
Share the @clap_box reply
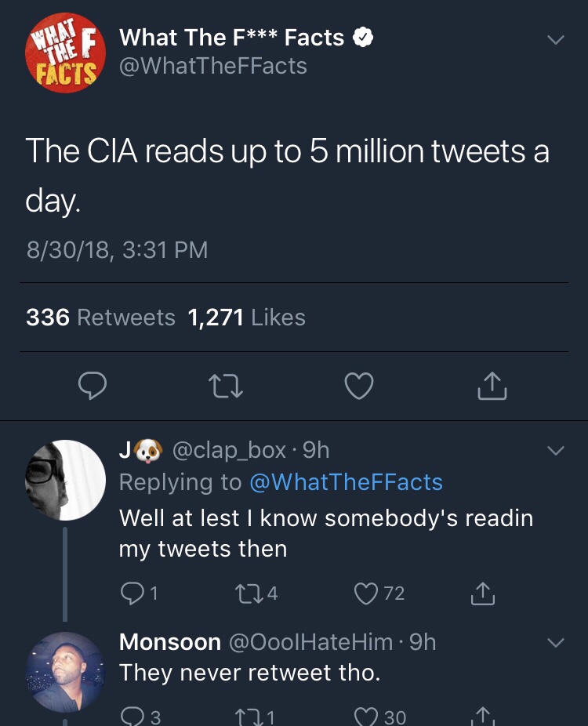coord(483,594)
